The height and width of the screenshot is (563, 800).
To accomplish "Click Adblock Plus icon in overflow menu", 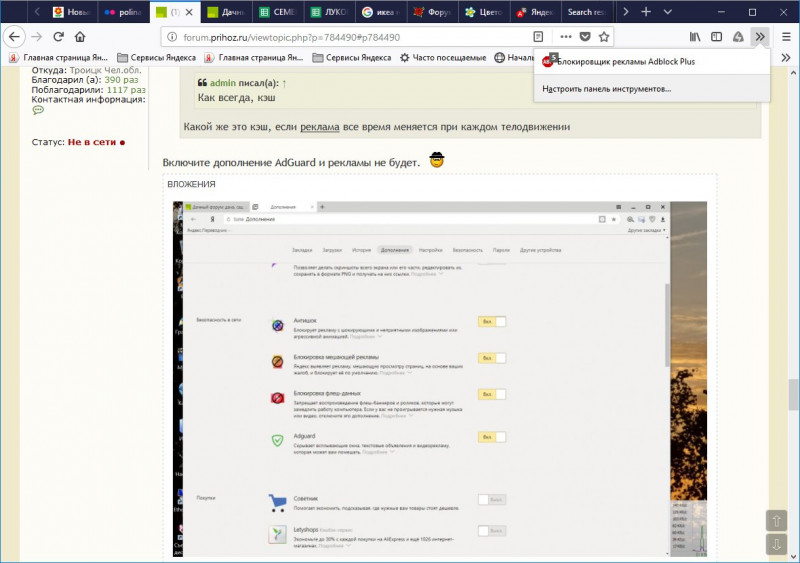I will pos(548,61).
